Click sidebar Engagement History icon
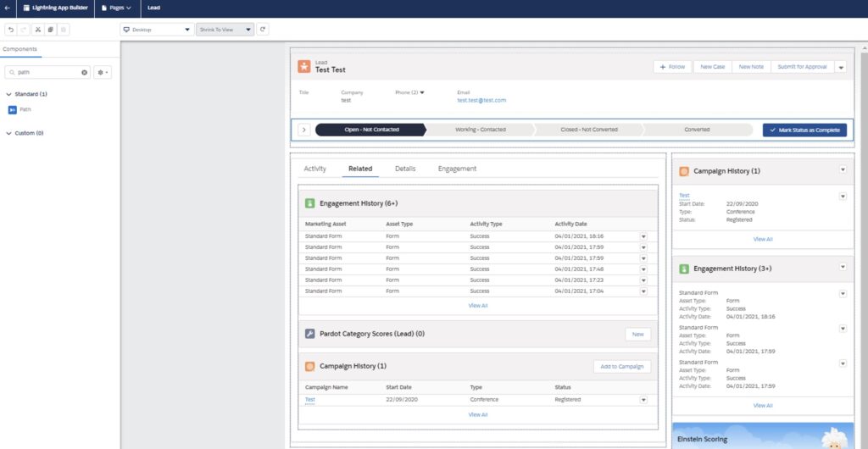Viewport: 868px width, 449px height. pos(684,269)
